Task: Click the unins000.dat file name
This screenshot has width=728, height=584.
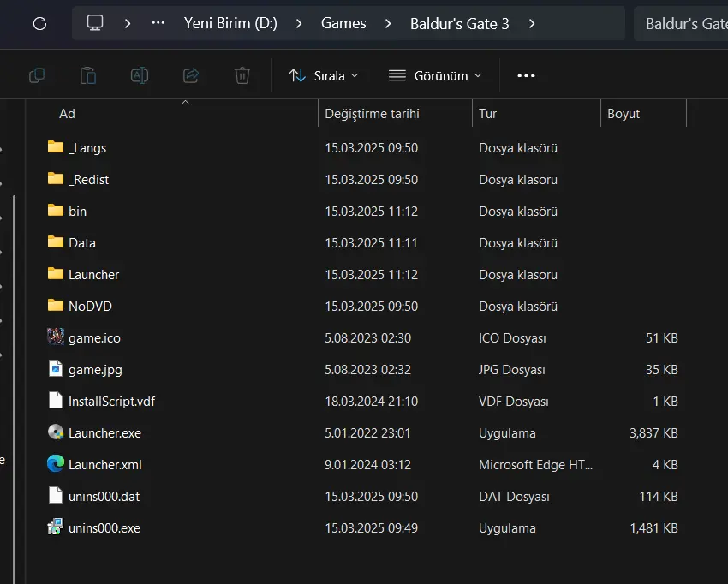Action: (104, 497)
